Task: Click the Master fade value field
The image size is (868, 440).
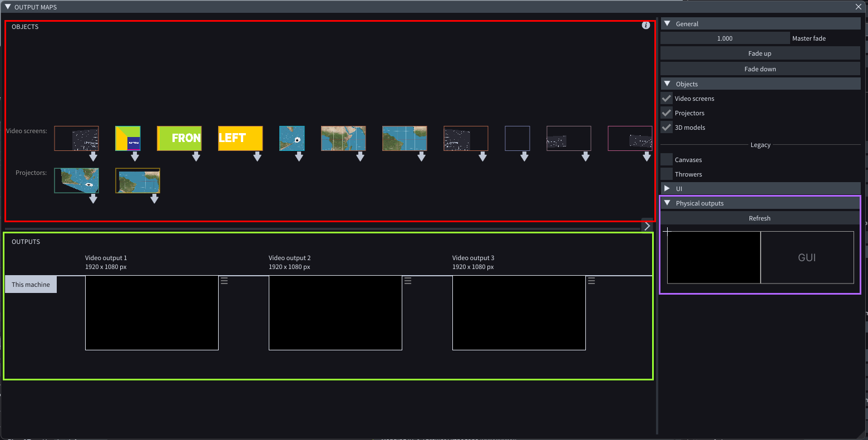Action: tap(724, 38)
